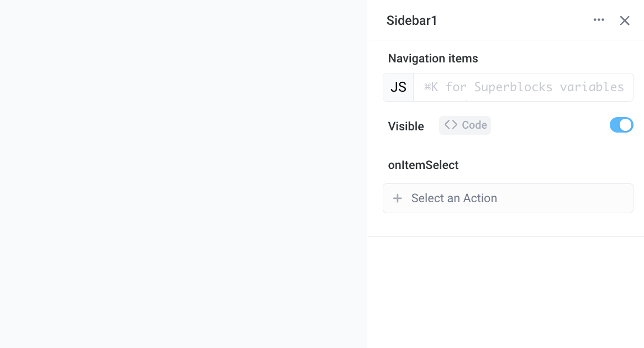Close the Sidebar1 properties panel
Viewport: 644px width, 348px height.
625,20
